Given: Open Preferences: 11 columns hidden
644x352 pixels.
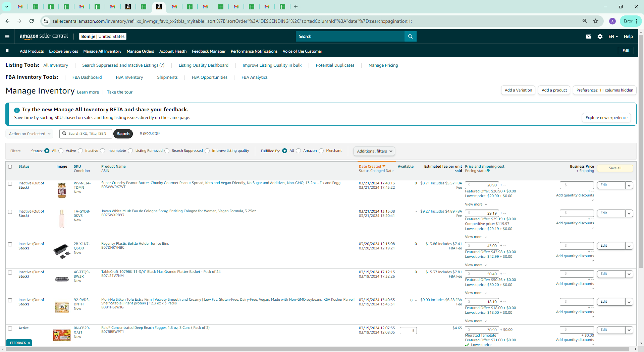Looking at the screenshot, I should point(605,90).
